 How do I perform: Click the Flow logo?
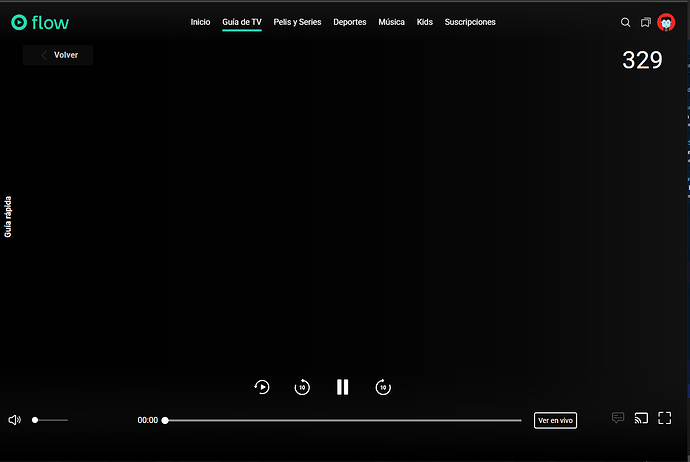(40, 21)
